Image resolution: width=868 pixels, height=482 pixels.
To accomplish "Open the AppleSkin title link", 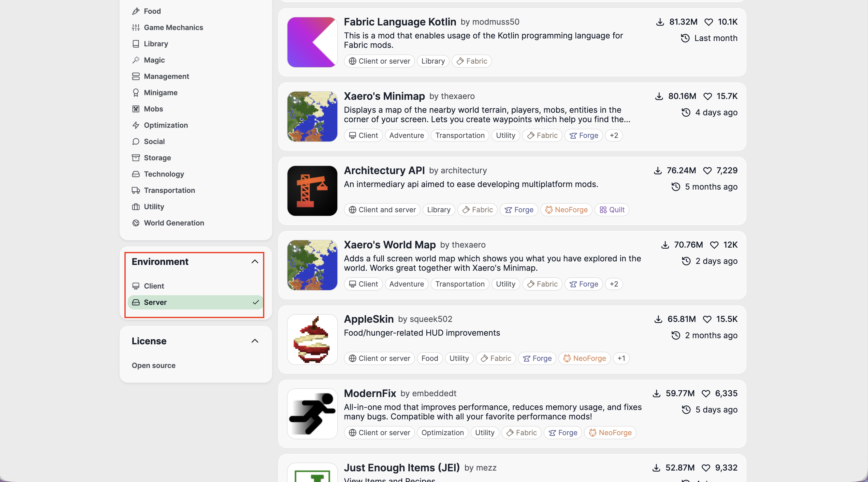I will tap(369, 319).
